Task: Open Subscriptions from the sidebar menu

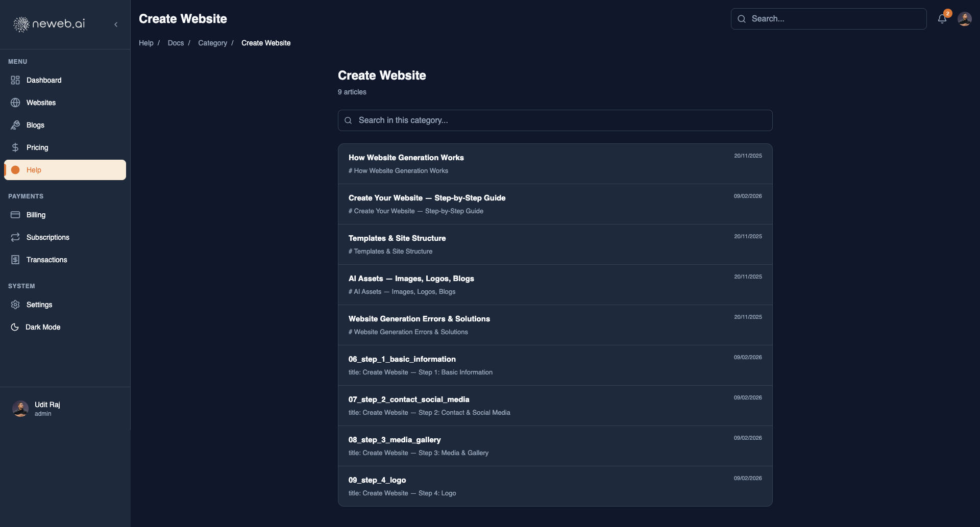Action: coord(47,237)
